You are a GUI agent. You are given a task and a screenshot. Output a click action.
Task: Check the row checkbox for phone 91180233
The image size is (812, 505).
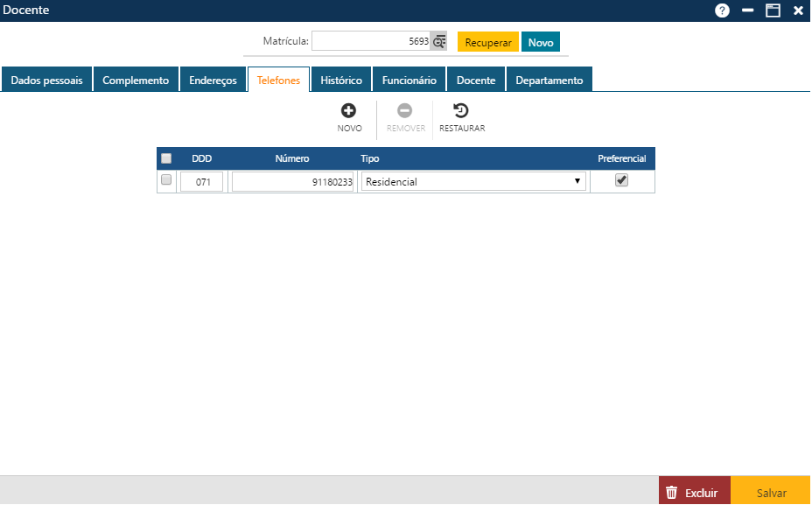click(166, 180)
